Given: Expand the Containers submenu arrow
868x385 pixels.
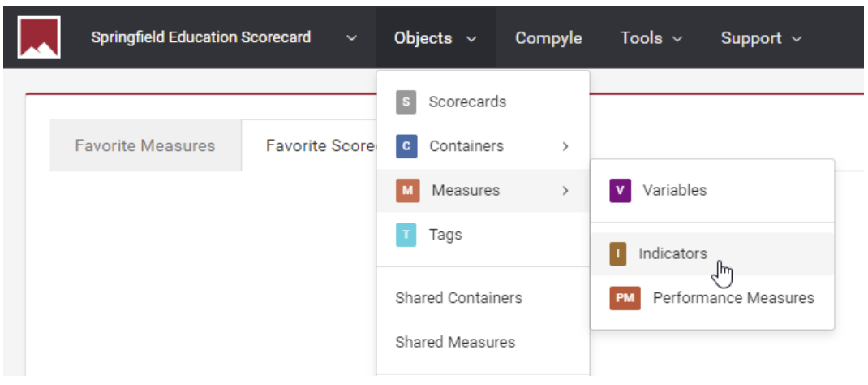Looking at the screenshot, I should [565, 146].
